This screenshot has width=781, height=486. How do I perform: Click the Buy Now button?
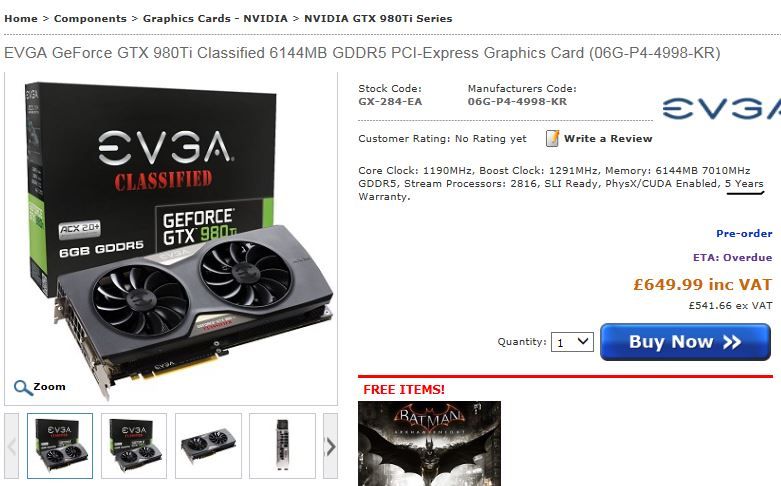[x=685, y=342]
